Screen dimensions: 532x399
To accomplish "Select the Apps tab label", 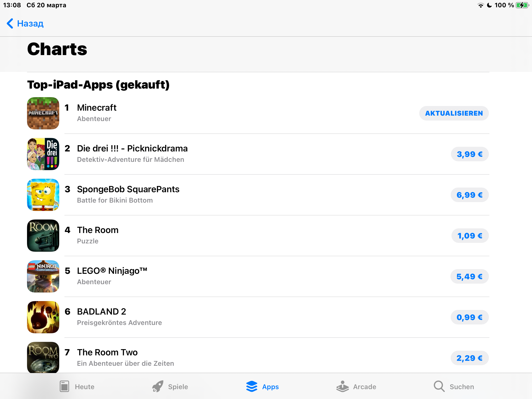I will point(270,387).
